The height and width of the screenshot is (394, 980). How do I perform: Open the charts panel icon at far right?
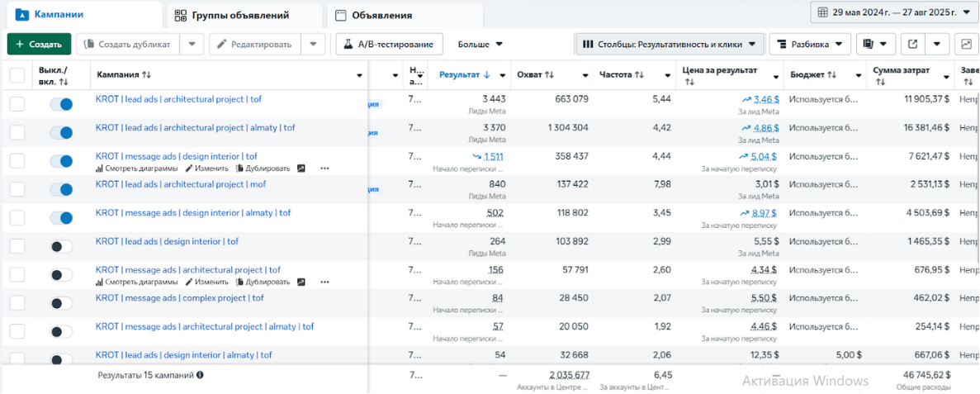pyautogui.click(x=966, y=44)
